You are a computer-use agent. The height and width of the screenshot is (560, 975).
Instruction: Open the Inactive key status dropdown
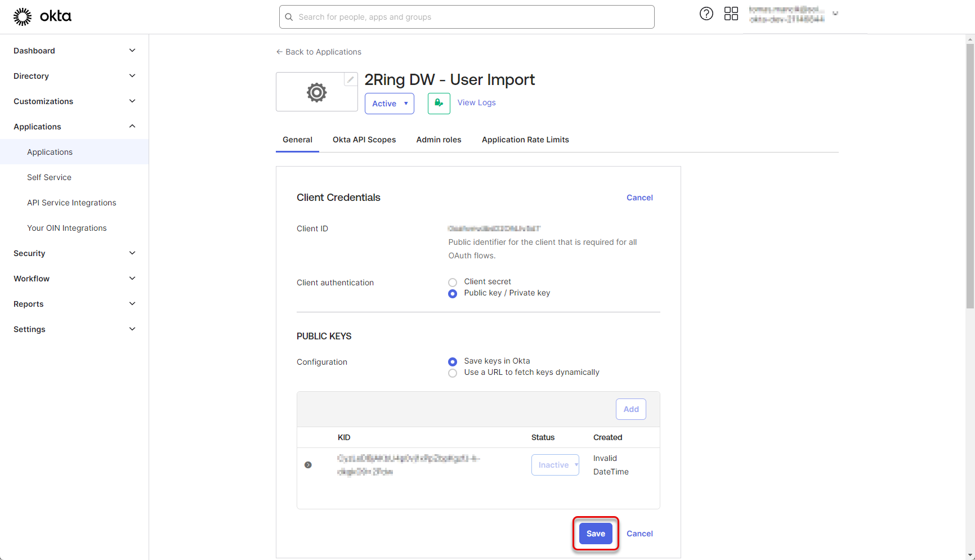coord(554,465)
